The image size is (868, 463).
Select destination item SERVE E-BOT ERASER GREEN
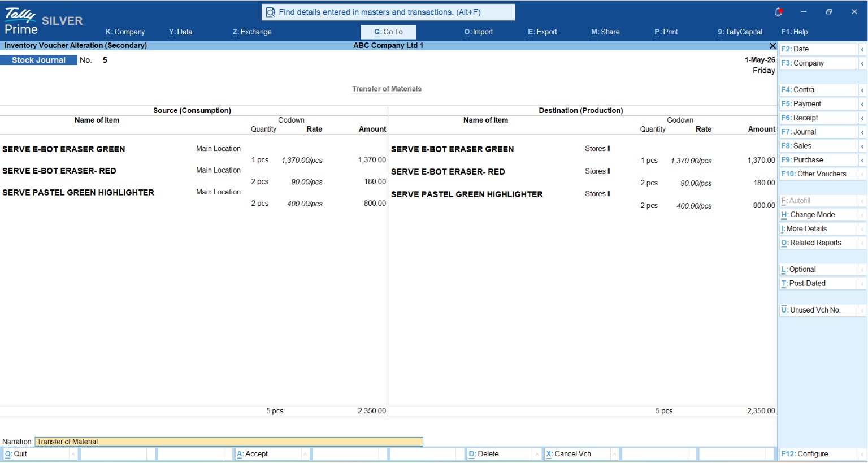[x=453, y=149]
